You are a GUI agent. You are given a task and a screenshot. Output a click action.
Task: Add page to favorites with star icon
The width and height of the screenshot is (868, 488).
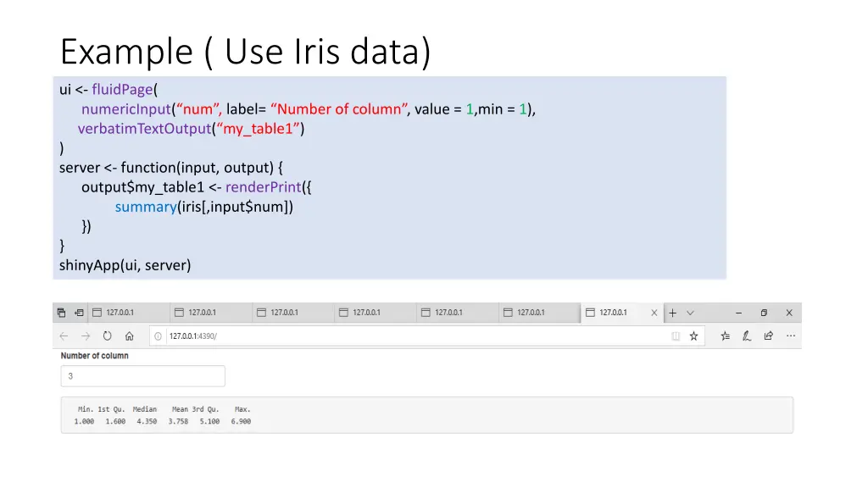tap(693, 335)
